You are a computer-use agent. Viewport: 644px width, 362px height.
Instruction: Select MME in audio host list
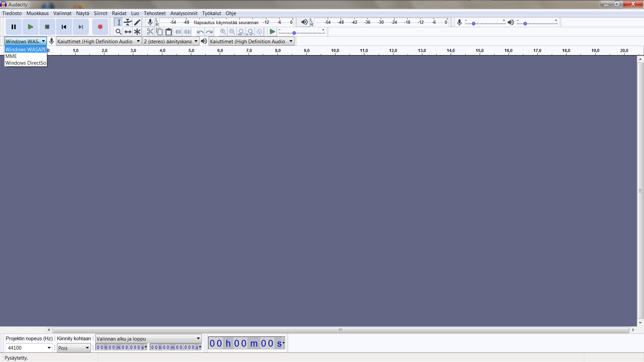click(x=25, y=56)
